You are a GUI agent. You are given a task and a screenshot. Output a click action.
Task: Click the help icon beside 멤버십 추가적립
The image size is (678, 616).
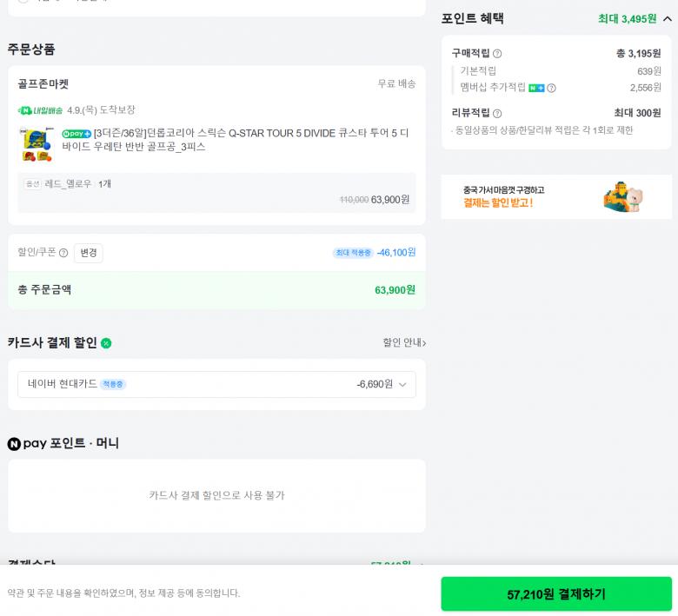click(x=551, y=88)
